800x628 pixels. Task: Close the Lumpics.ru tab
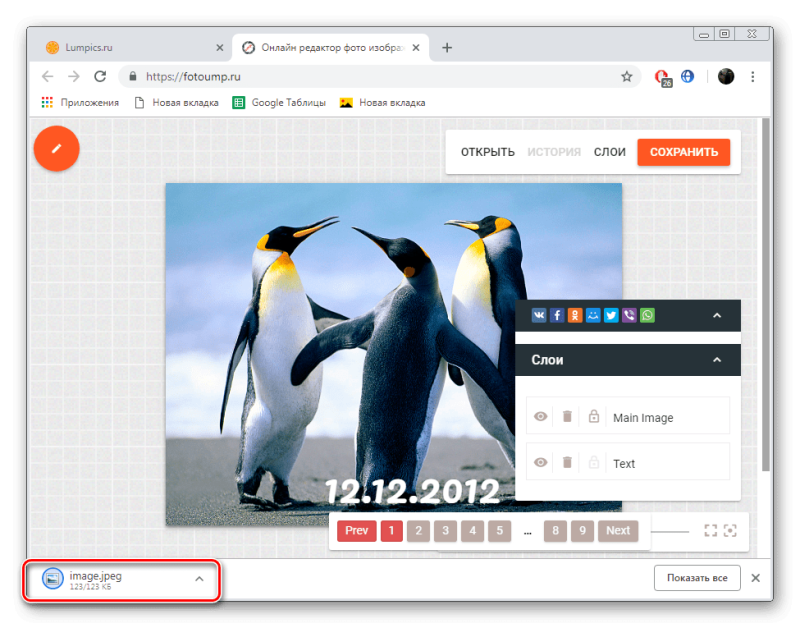tap(220, 47)
